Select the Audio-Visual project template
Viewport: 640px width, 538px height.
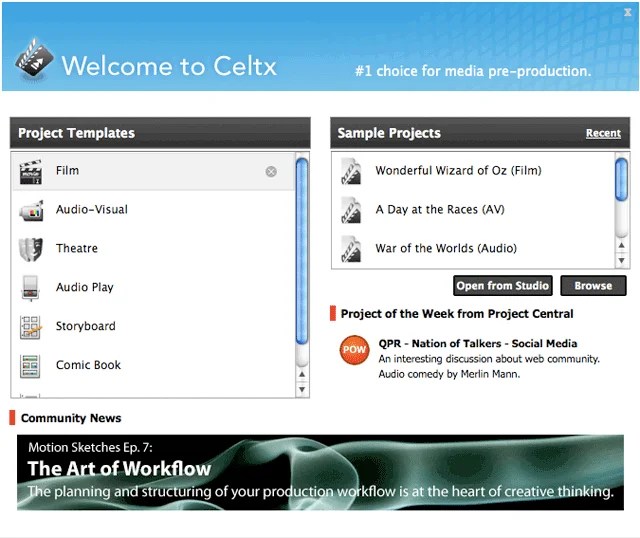tap(153, 210)
